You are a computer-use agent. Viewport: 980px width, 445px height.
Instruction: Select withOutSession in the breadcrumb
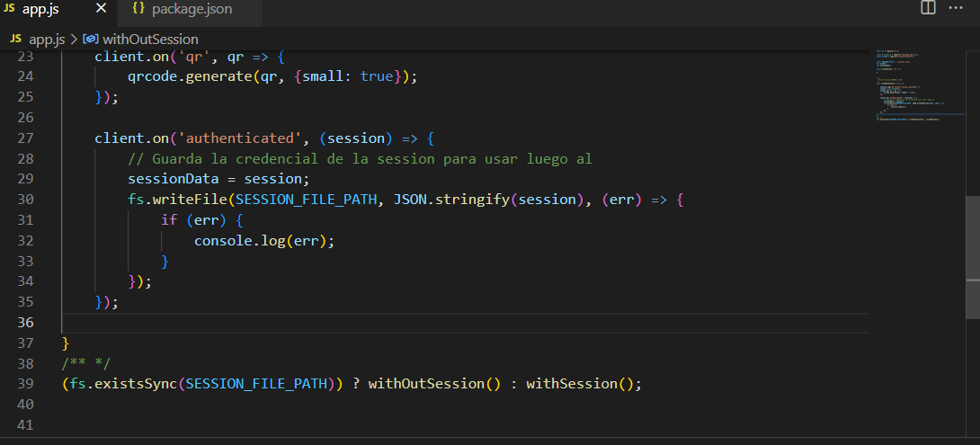150,40
